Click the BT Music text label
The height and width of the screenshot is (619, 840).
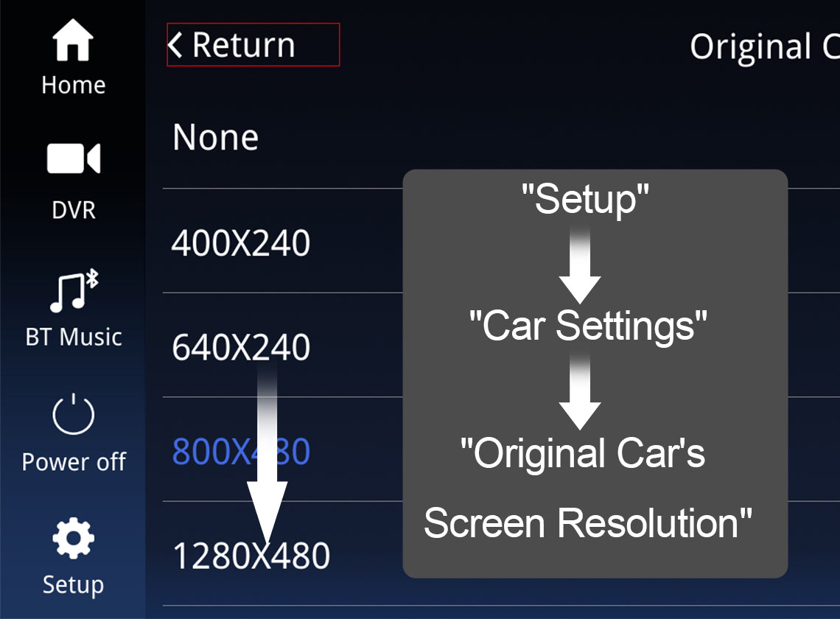coord(73,337)
